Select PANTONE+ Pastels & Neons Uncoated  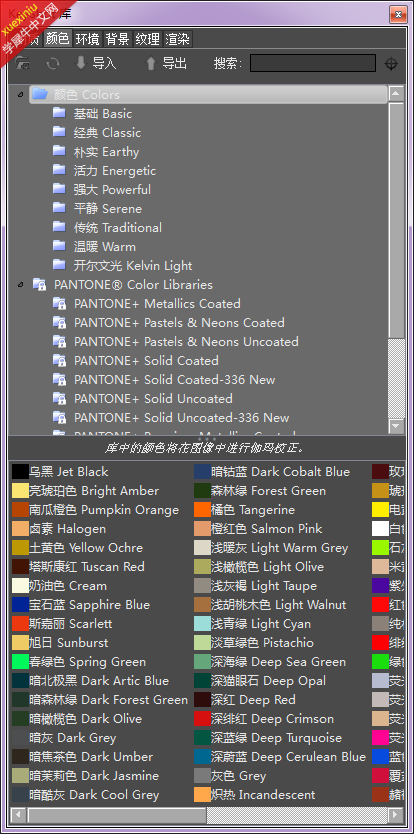tap(175, 342)
